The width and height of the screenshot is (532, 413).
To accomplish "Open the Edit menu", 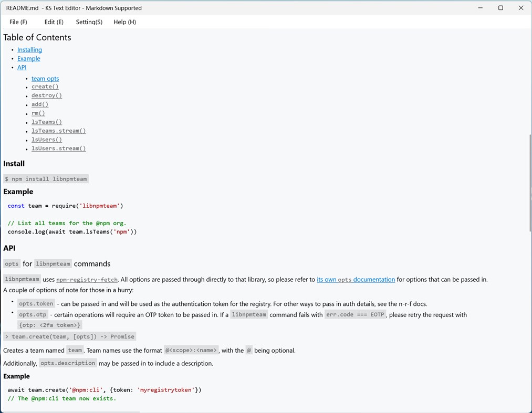I will 53,22.
